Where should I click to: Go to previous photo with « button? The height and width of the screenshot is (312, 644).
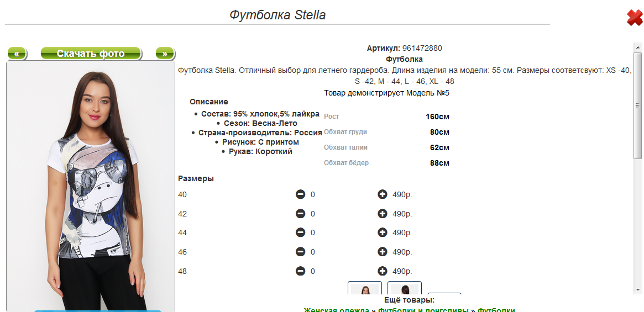click(17, 54)
